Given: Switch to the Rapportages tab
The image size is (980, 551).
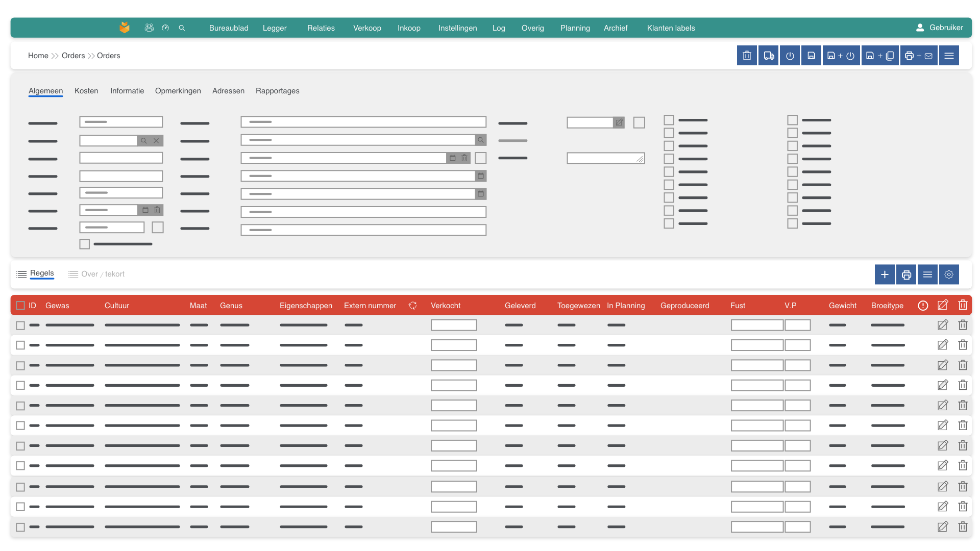Looking at the screenshot, I should 277,91.
